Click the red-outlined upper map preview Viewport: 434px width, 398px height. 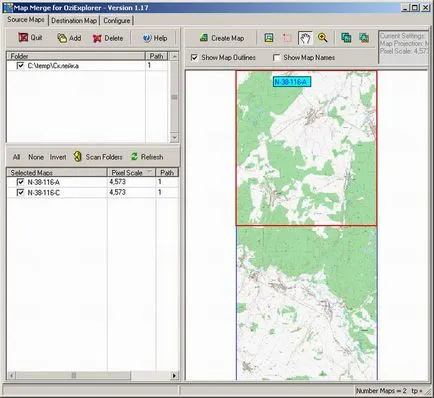point(306,148)
